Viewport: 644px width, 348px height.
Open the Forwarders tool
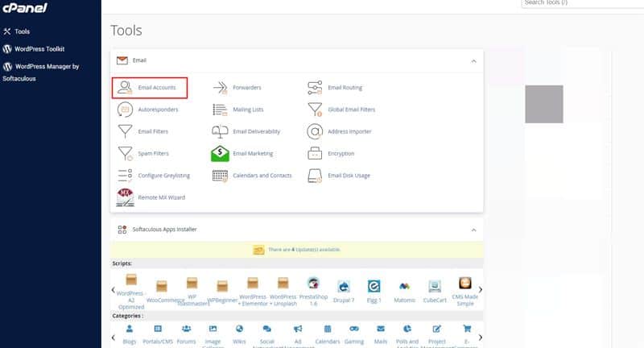[237, 88]
